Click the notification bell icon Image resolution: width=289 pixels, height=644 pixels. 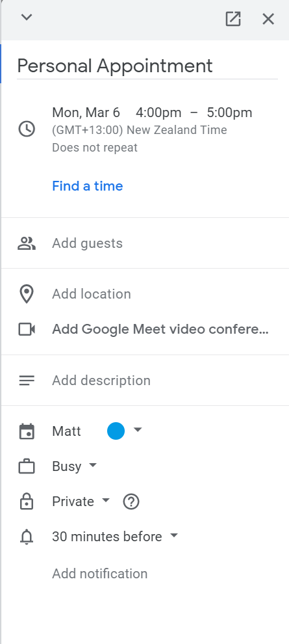[27, 537]
